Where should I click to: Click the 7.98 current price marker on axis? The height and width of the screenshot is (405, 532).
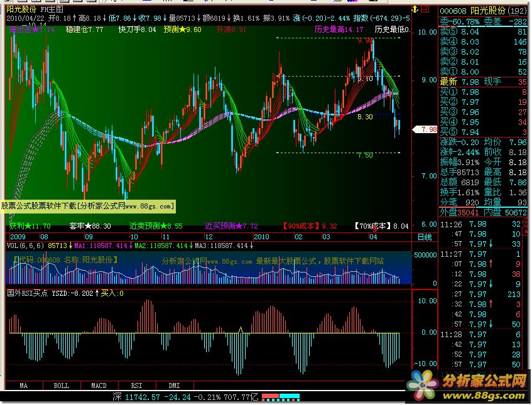click(425, 129)
